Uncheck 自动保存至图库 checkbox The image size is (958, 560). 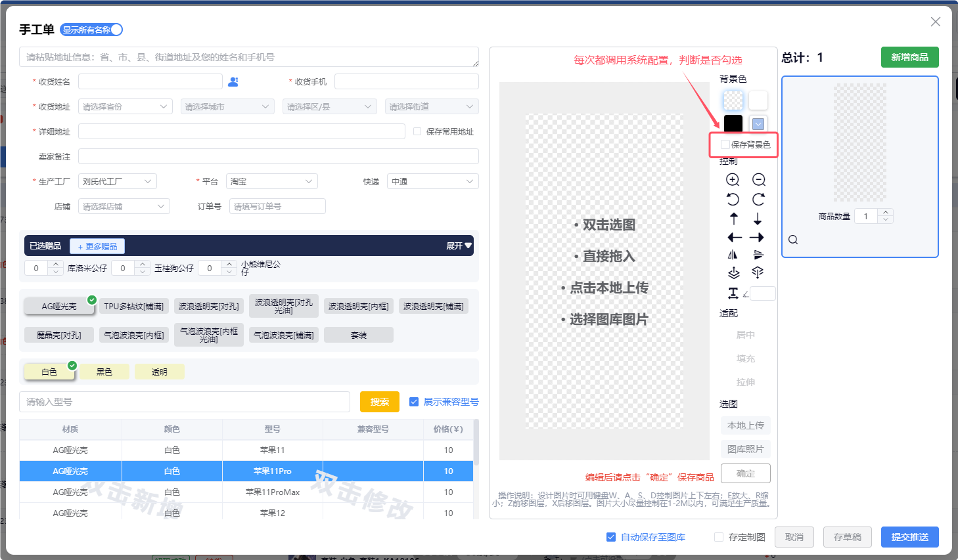pos(611,537)
